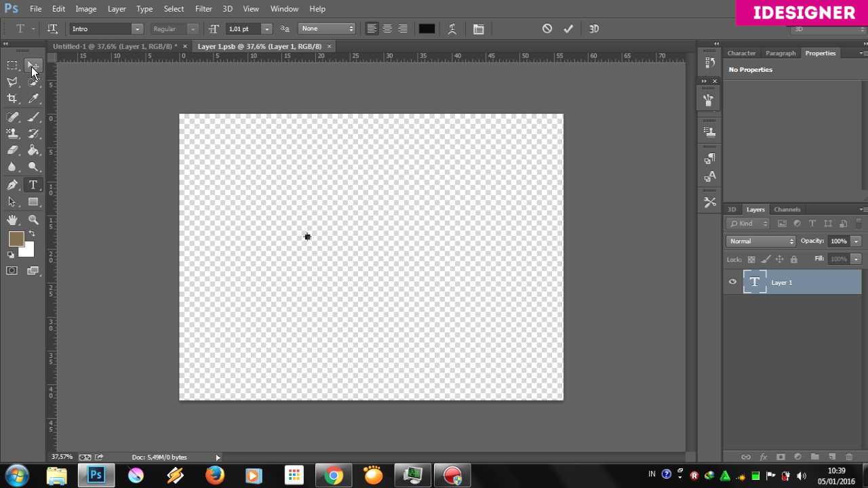Switch to the Character tab
Image resolution: width=868 pixels, height=488 pixels.
point(741,53)
